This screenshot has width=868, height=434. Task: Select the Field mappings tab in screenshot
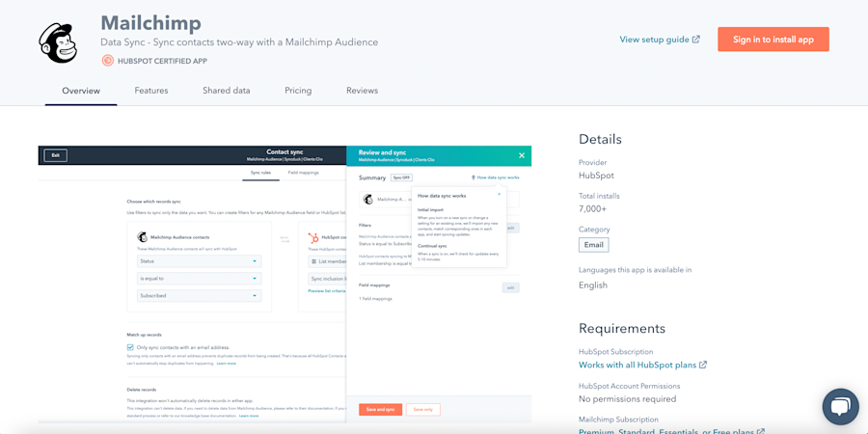(303, 174)
